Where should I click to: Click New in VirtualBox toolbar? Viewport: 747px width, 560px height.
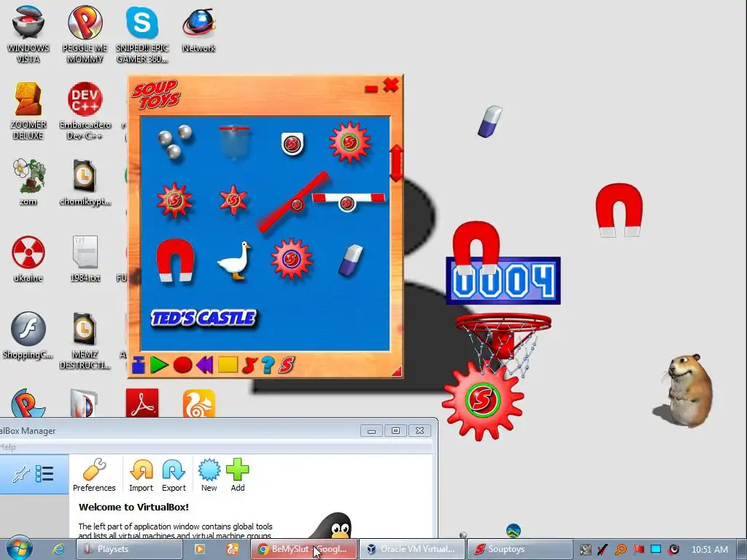(209, 475)
